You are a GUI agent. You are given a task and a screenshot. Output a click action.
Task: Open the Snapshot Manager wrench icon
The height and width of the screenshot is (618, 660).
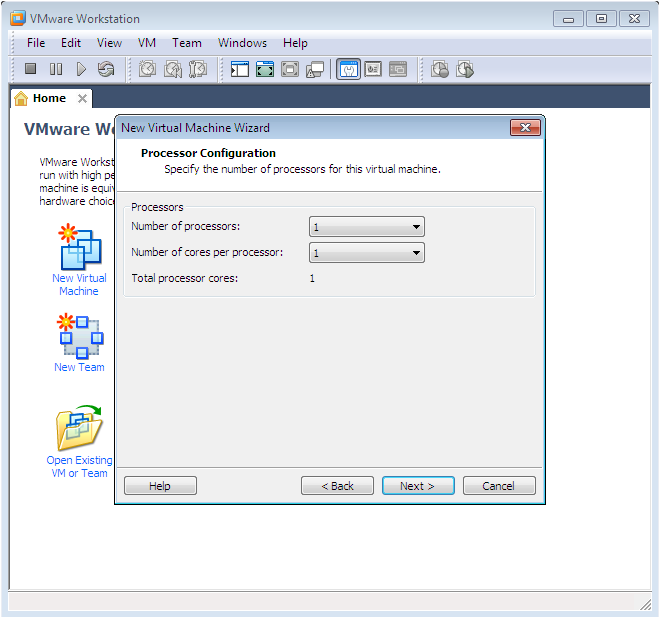(x=198, y=69)
